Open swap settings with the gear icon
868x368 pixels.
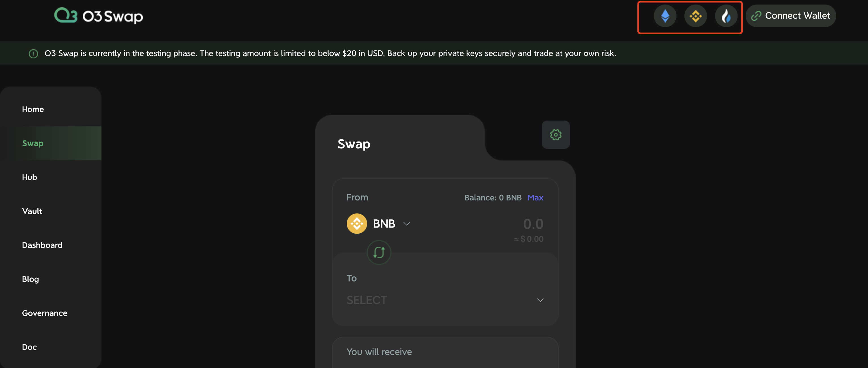tap(555, 135)
